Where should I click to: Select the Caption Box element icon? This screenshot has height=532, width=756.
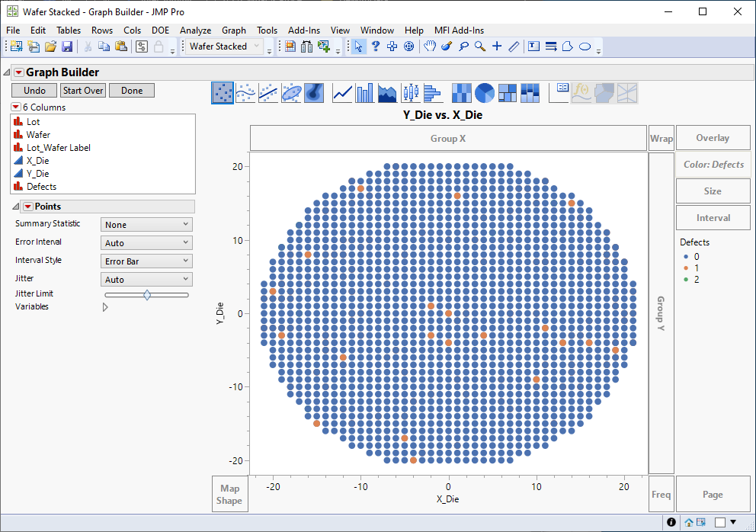tap(559, 93)
